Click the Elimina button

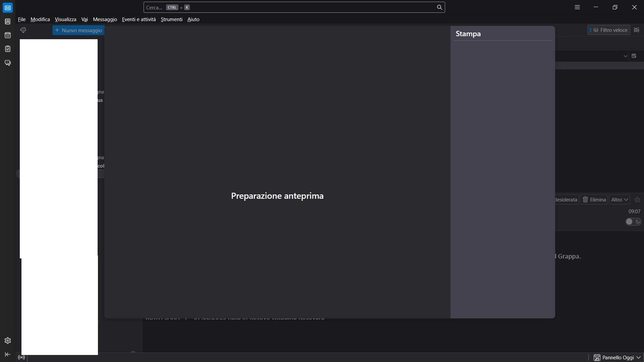594,200
